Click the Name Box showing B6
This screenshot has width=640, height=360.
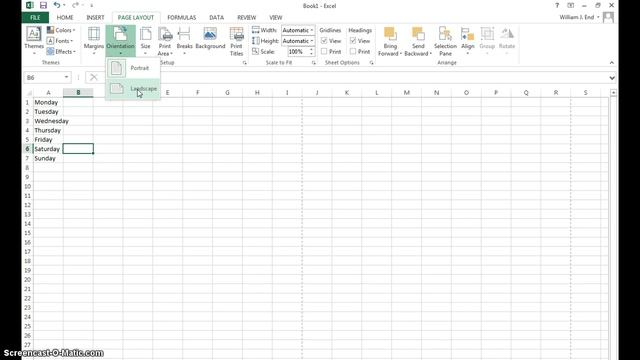pyautogui.click(x=43, y=77)
